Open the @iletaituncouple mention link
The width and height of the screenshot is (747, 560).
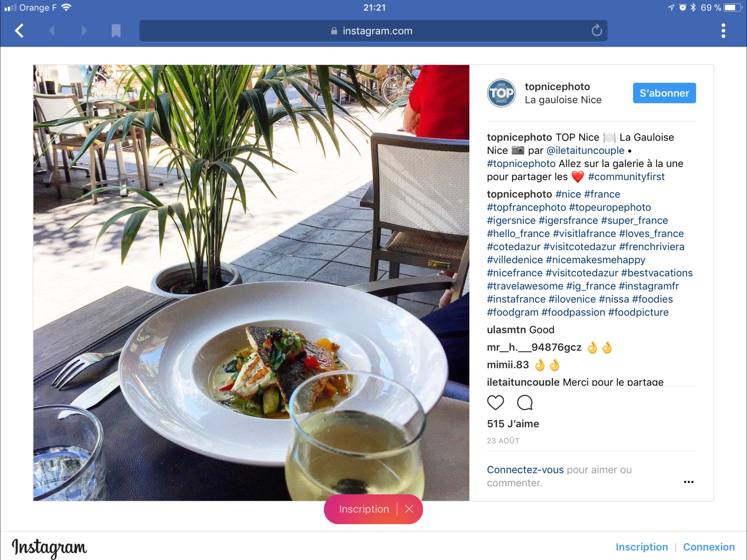pyautogui.click(x=585, y=151)
